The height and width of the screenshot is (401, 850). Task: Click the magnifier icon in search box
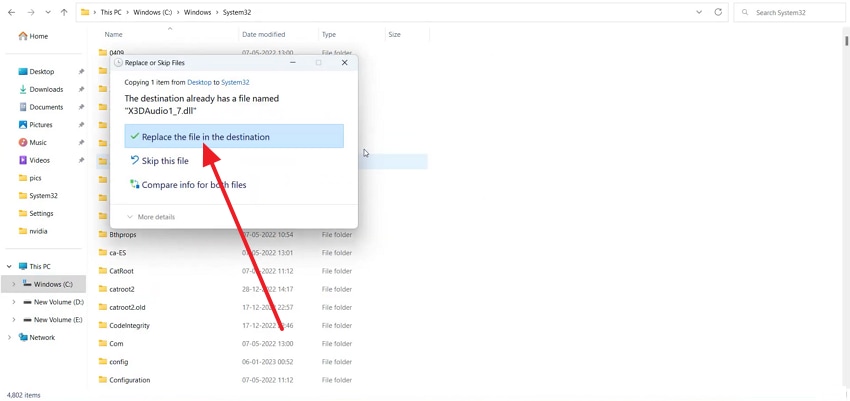point(745,12)
